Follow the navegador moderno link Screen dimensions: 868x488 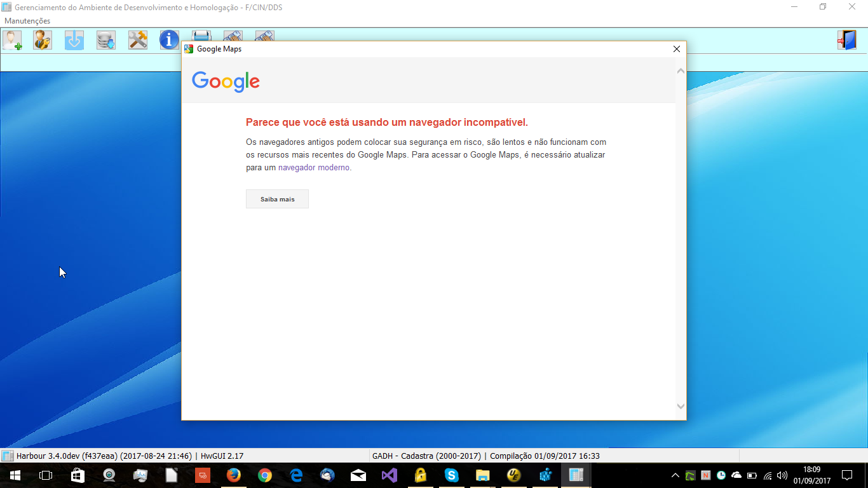(314, 168)
